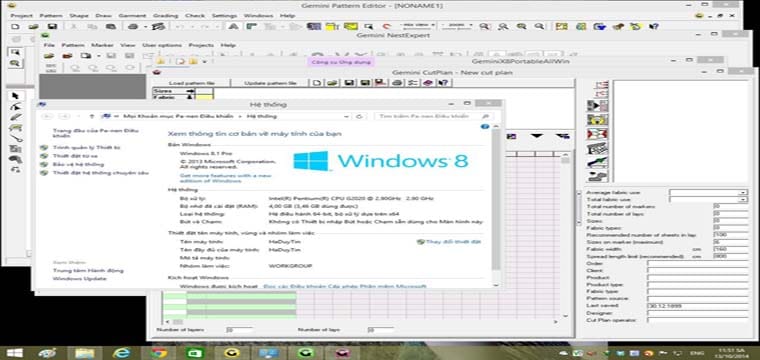Viewport: 760px width, 360px height.
Task: Click the printer icon in Pattern Editor toolbar
Action: 134,27
